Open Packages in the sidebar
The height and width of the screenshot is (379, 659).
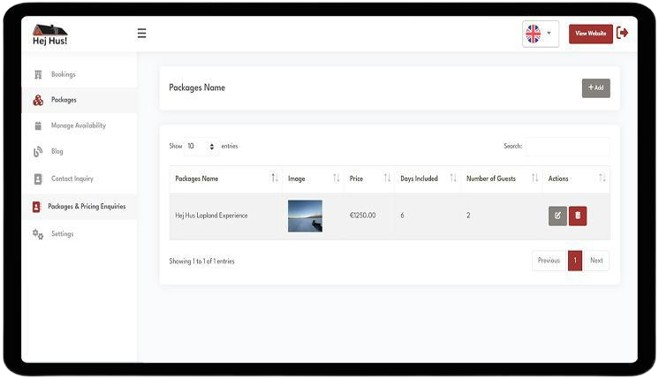click(x=64, y=100)
